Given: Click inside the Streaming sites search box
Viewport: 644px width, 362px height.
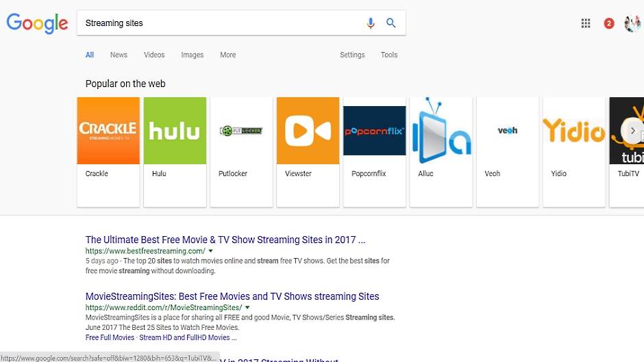Looking at the screenshot, I should click(x=219, y=23).
